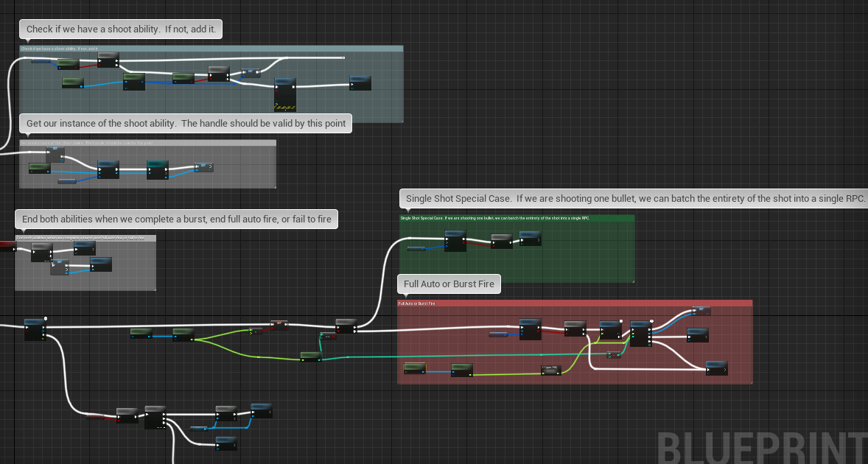Click the SET node at top right of Full Auto box
This screenshot has width=868, height=464.
tap(701, 311)
